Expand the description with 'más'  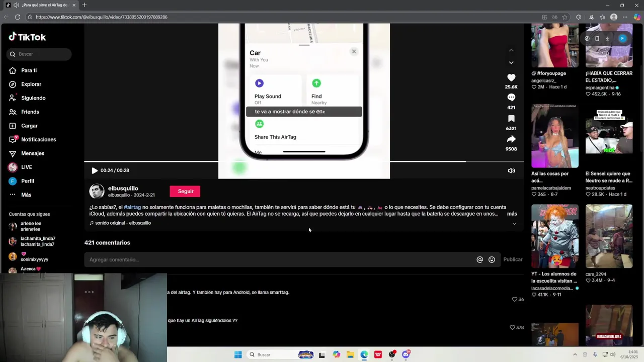point(512,214)
